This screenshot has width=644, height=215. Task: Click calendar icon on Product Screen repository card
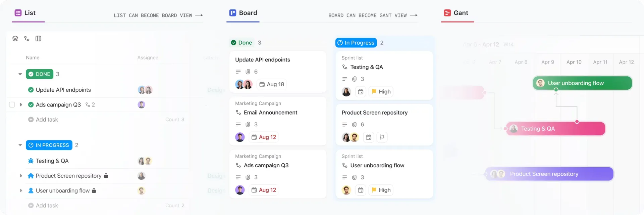coord(369,137)
